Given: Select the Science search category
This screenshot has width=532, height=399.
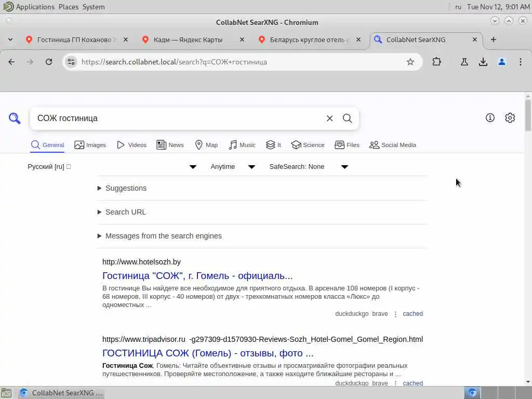Looking at the screenshot, I should point(308,145).
